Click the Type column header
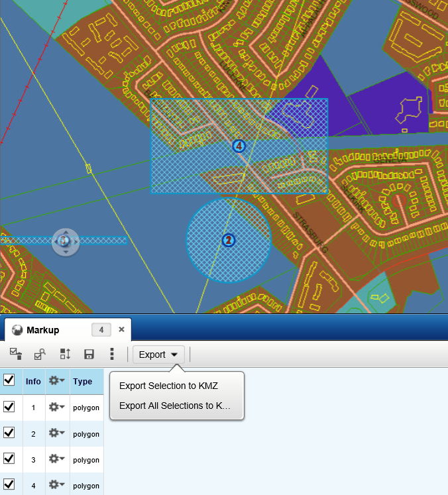Viewport: 448px width, 495px height. (83, 382)
